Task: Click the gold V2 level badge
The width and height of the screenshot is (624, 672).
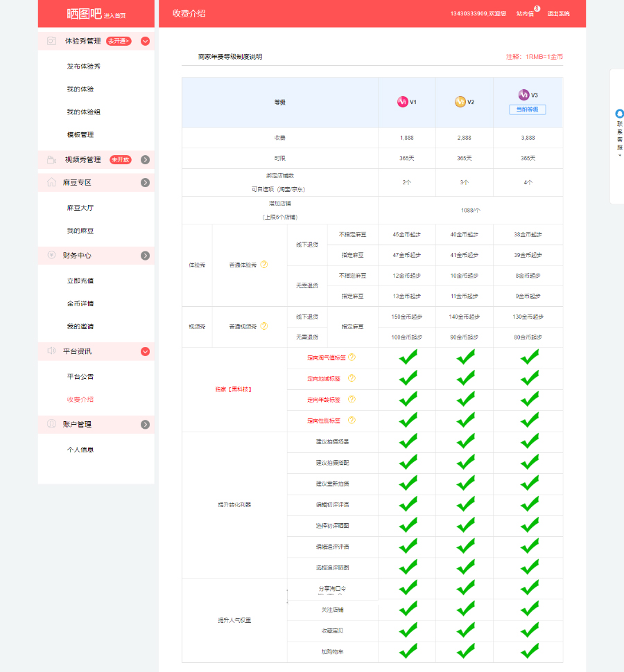Action: (460, 102)
